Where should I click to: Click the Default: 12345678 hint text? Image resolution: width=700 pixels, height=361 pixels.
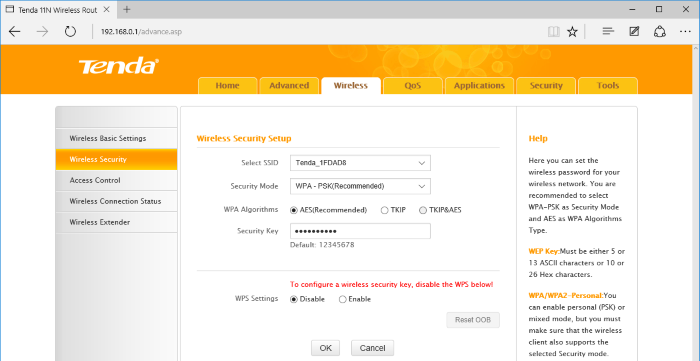click(322, 245)
